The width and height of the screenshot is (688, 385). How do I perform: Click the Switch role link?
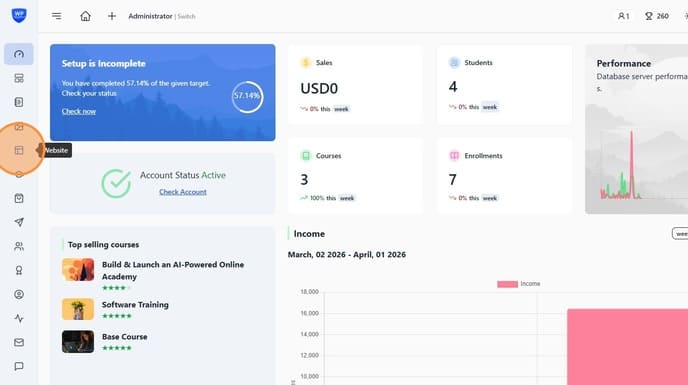[186, 16]
